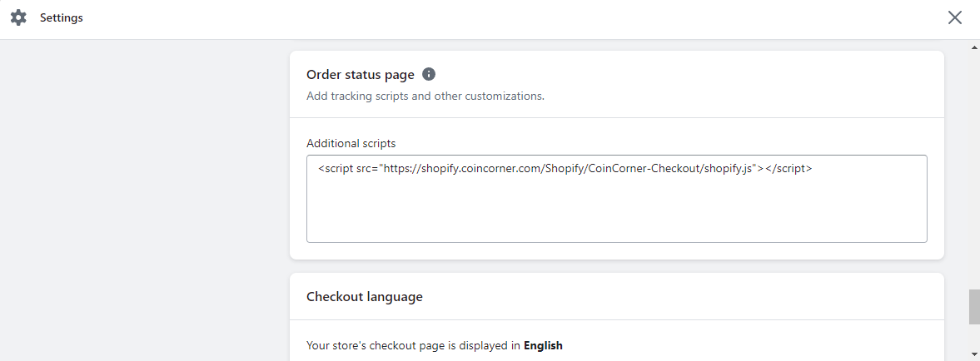
Task: Click the Order status page heading
Action: coord(361,75)
